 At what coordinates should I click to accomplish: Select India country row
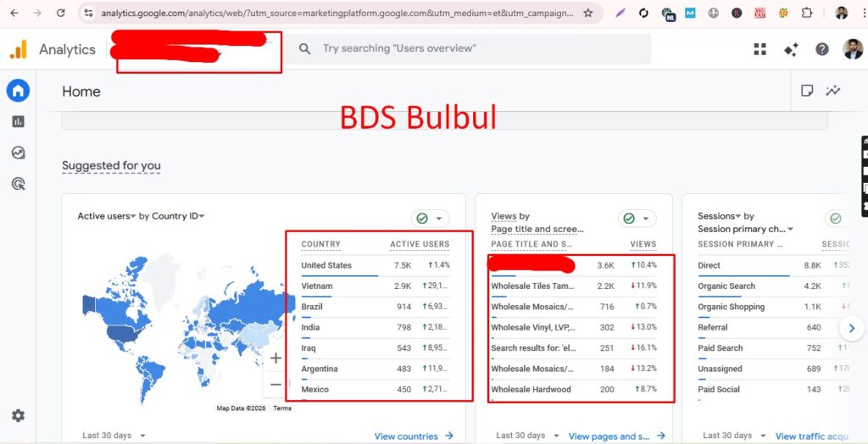pos(376,328)
